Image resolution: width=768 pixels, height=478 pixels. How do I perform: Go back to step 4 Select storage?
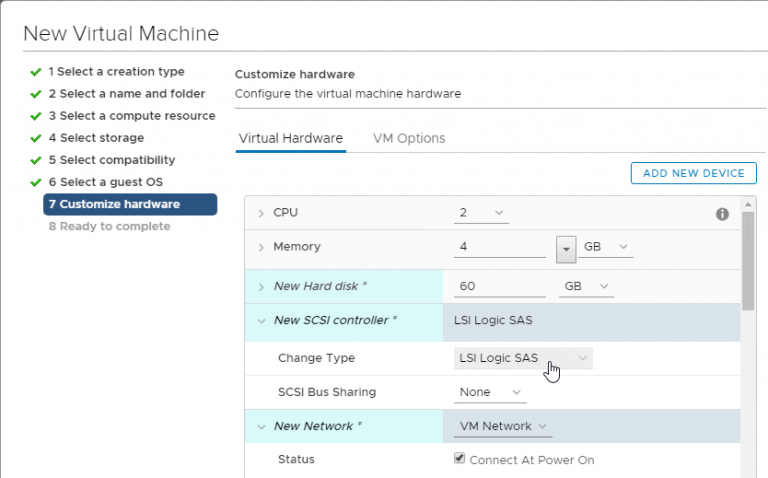pyautogui.click(x=96, y=138)
